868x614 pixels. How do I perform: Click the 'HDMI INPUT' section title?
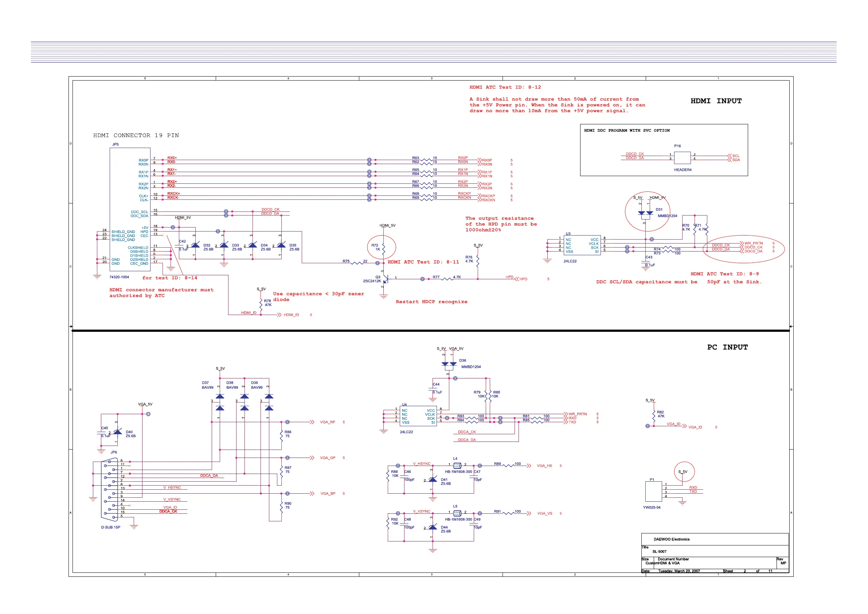click(x=716, y=101)
